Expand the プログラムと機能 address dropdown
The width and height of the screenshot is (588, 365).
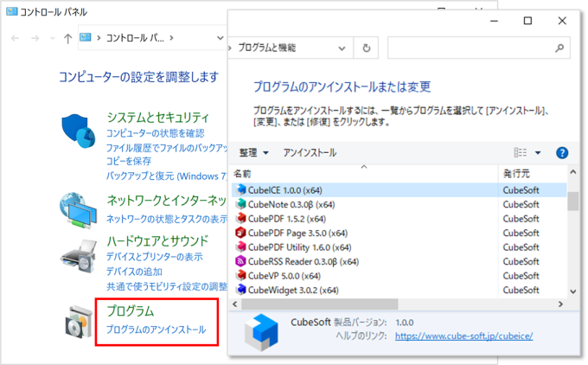point(342,48)
